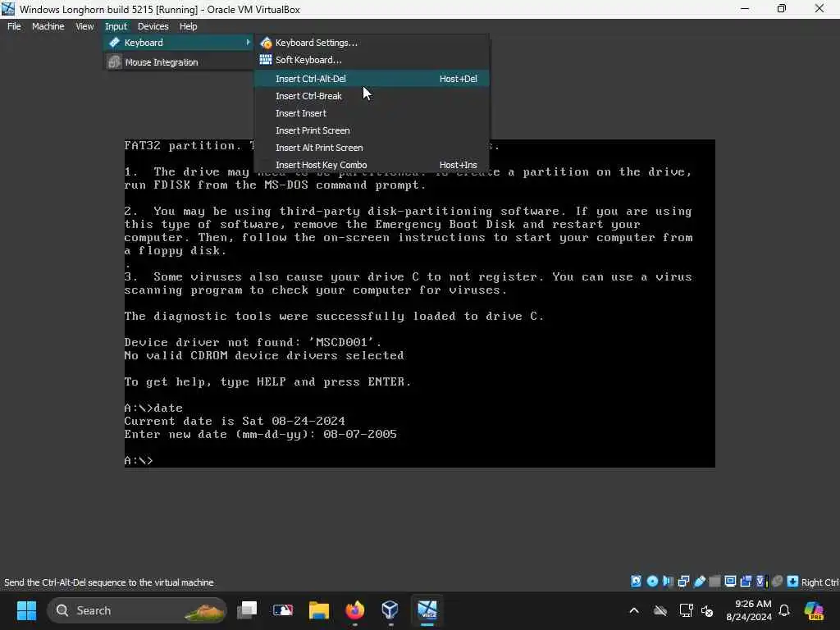The height and width of the screenshot is (630, 840).
Task: Expand the Keyboard submenu arrow
Action: tap(248, 42)
